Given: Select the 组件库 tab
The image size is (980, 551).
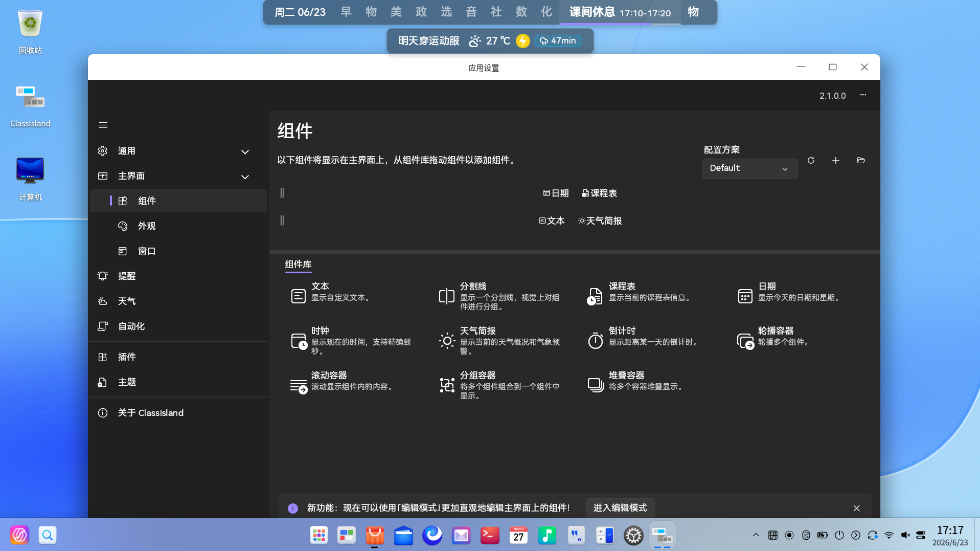Looking at the screenshot, I should [x=298, y=265].
